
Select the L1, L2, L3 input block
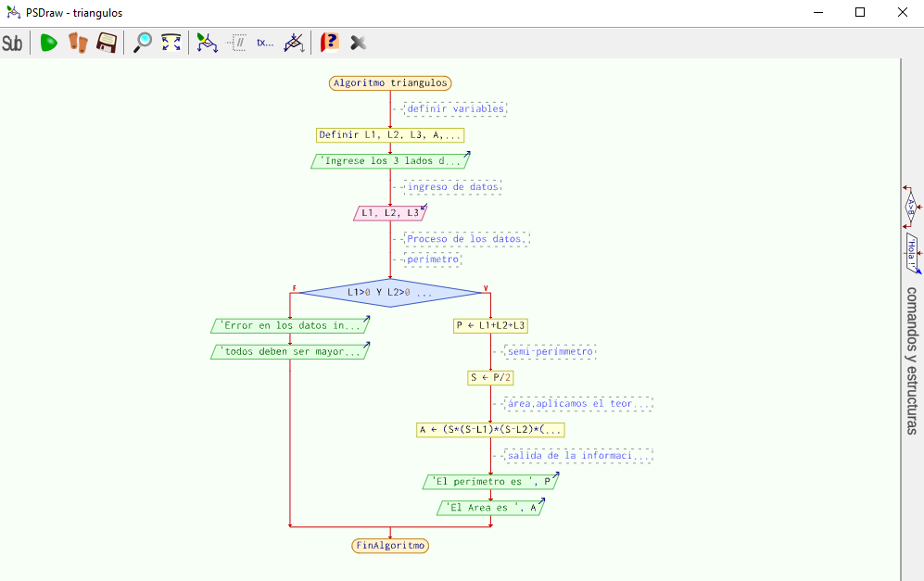[390, 213]
